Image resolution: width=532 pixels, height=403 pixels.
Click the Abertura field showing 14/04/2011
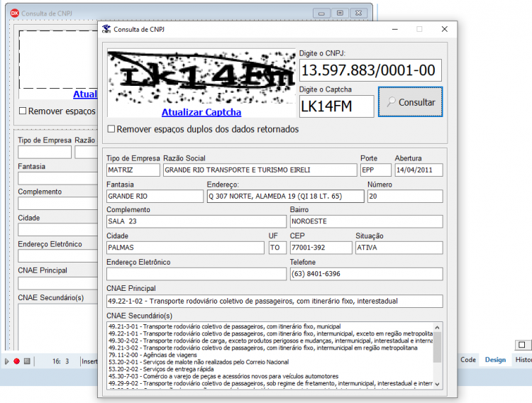419,170
